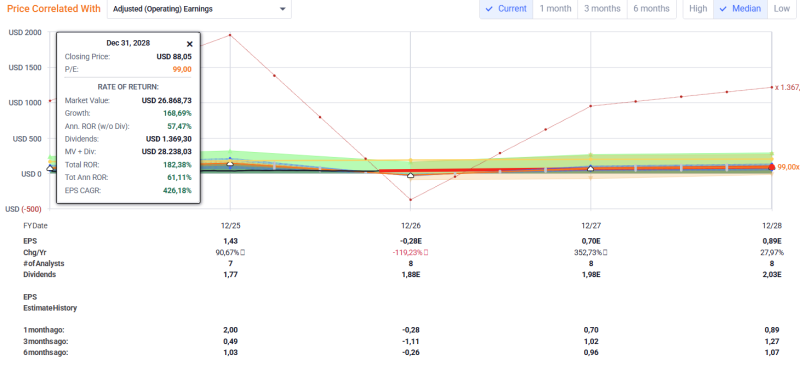Open the Adjusted (Operating) Earnings dropdown
This screenshot has height=366, width=800.
199,9
